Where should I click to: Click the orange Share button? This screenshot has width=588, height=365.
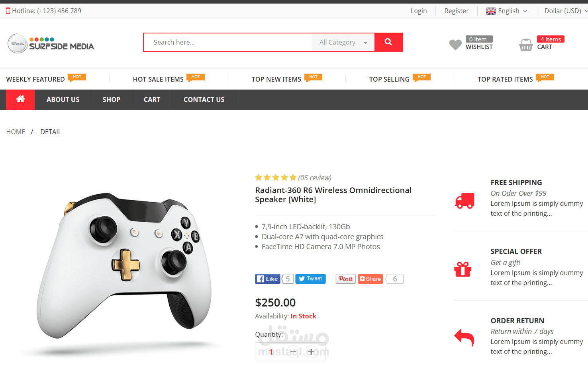(370, 279)
